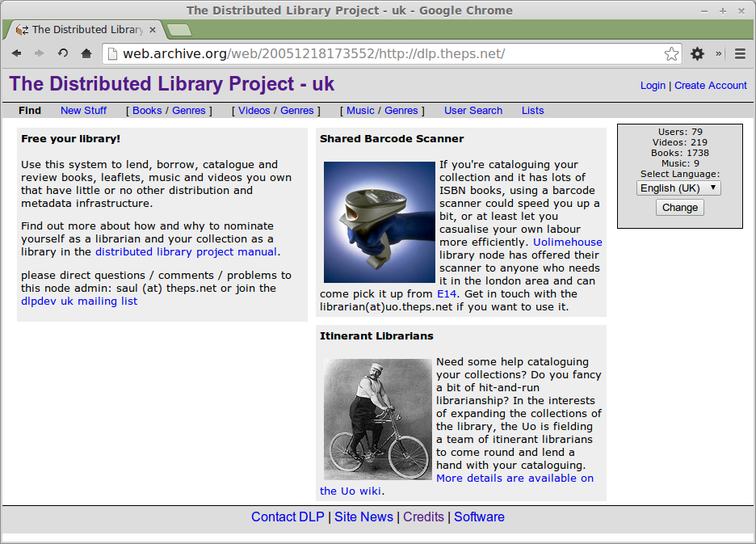This screenshot has width=756, height=544.
Task: Follow the E14 link
Action: pyautogui.click(x=447, y=294)
